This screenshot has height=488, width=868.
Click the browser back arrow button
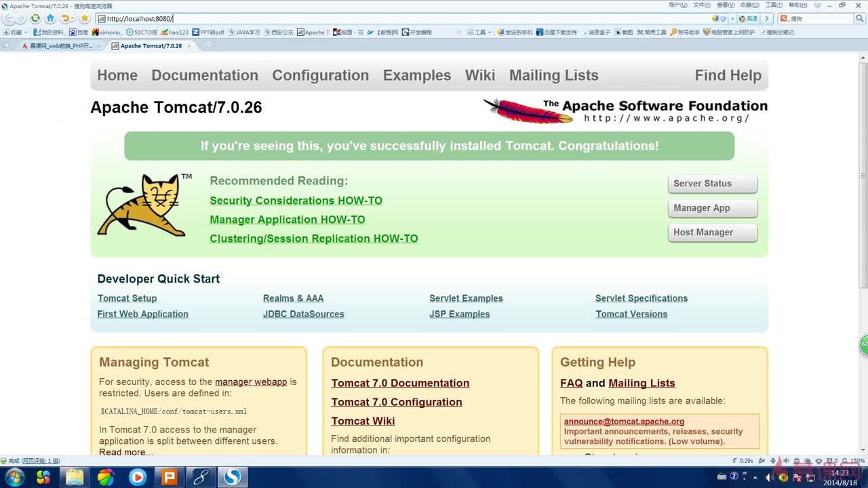pos(9,18)
